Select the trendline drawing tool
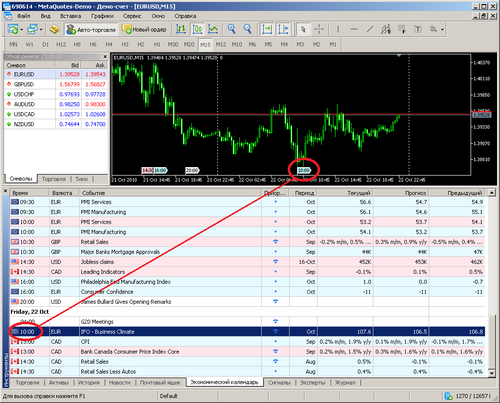Image resolution: width=500 pixels, height=403 pixels. coord(370,29)
